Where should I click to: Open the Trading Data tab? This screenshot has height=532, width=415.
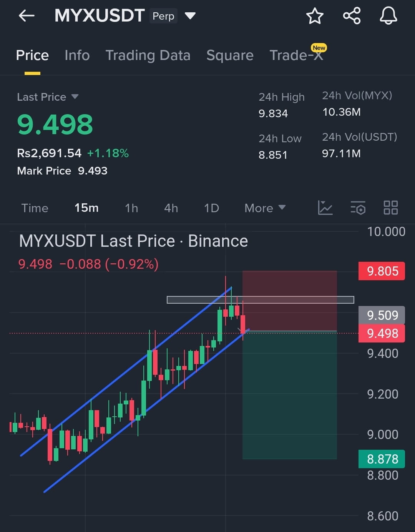point(148,55)
